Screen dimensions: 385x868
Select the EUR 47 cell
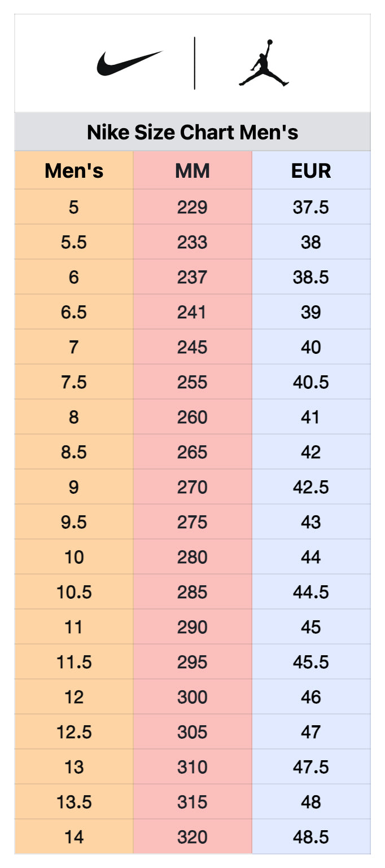click(x=311, y=732)
